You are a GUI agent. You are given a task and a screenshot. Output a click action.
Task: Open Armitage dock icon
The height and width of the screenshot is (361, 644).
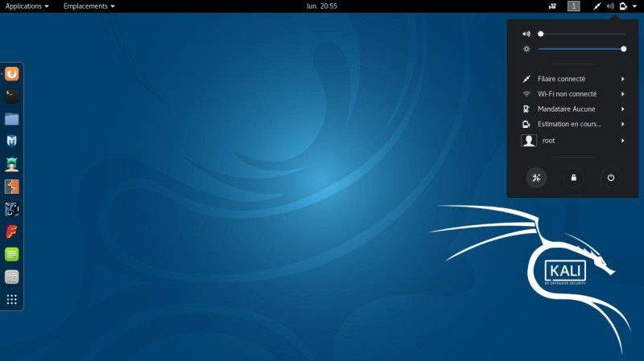coord(11,164)
